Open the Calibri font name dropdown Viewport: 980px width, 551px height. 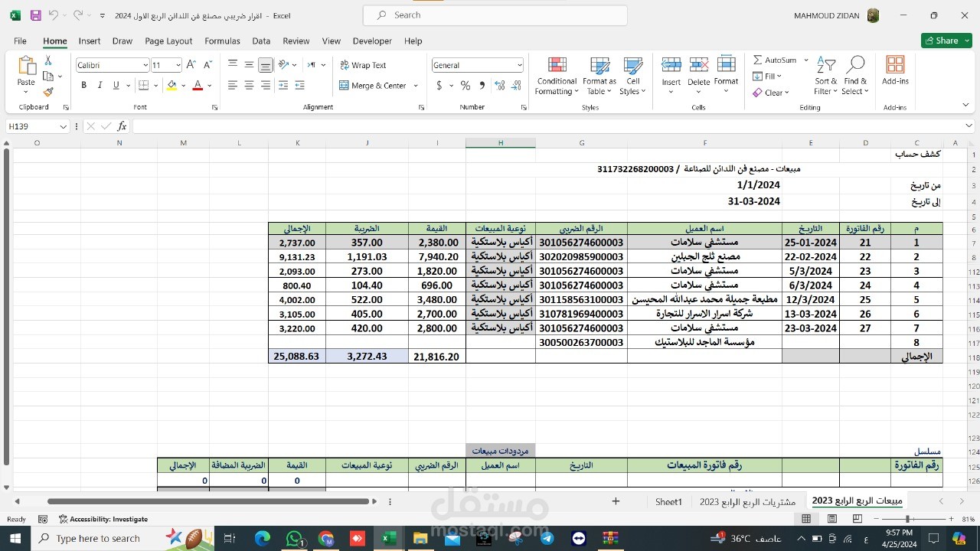tap(145, 65)
